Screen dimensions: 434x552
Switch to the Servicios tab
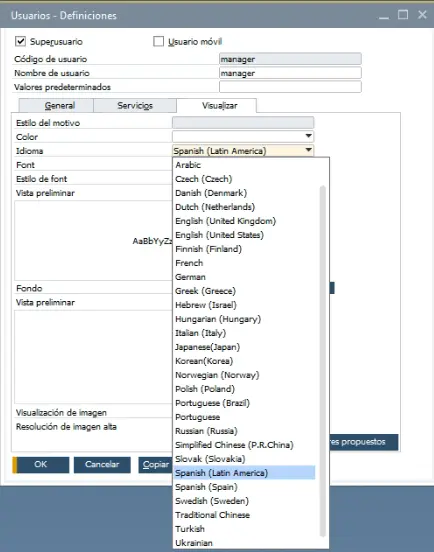point(135,106)
